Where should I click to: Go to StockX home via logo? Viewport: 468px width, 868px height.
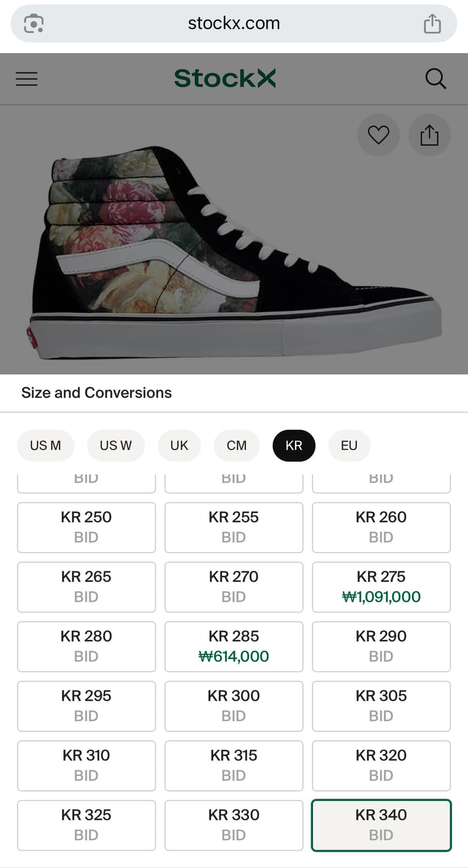(225, 79)
